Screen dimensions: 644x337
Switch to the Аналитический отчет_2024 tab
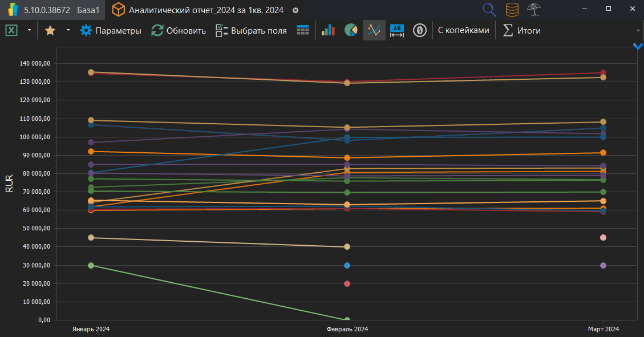click(x=198, y=10)
